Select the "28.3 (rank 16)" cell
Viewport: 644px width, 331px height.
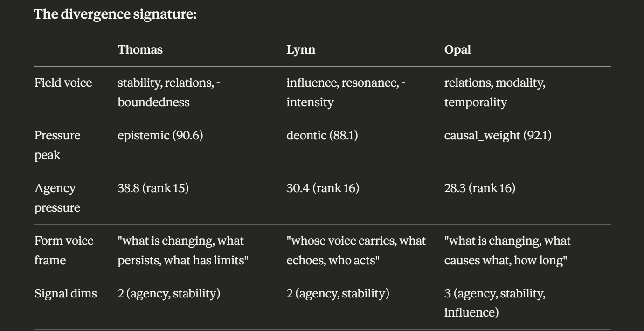(480, 188)
